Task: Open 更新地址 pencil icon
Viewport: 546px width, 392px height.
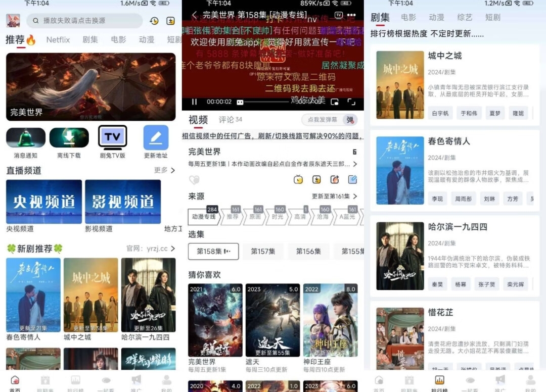Action: pyautogui.click(x=156, y=137)
